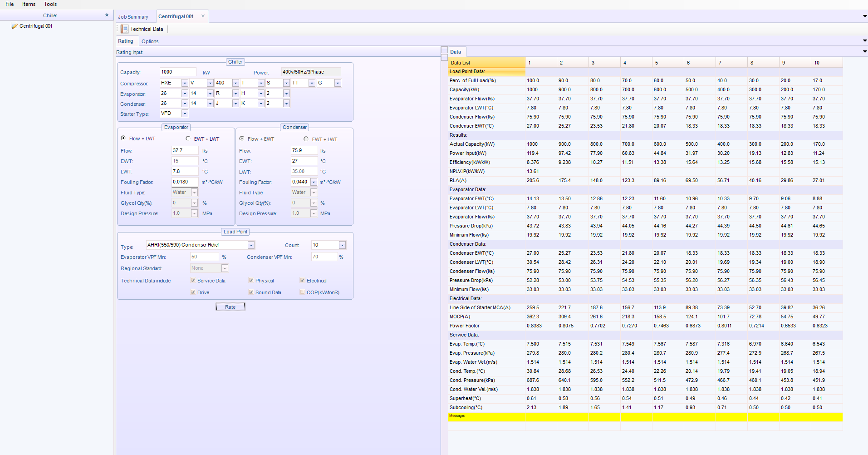This screenshot has width=868, height=455.
Task: Open the evaporator passes 2 dropdown
Action: click(x=286, y=94)
